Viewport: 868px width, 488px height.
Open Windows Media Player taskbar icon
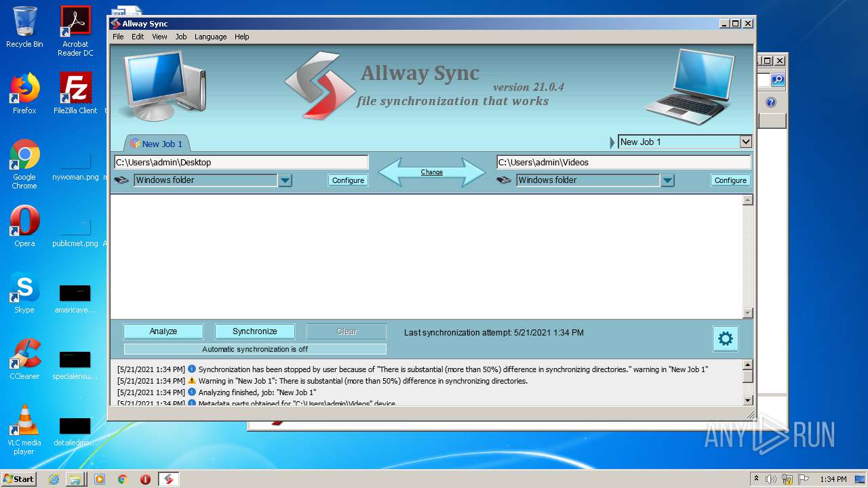click(x=100, y=479)
